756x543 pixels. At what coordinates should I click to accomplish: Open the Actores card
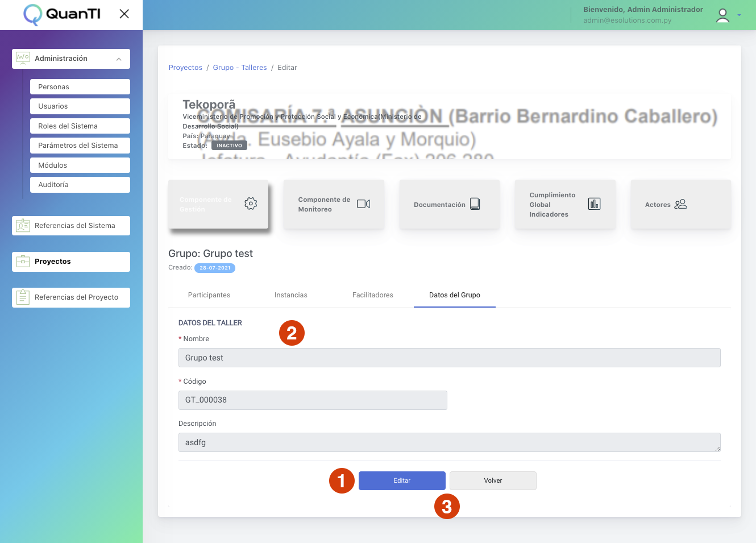click(x=681, y=204)
